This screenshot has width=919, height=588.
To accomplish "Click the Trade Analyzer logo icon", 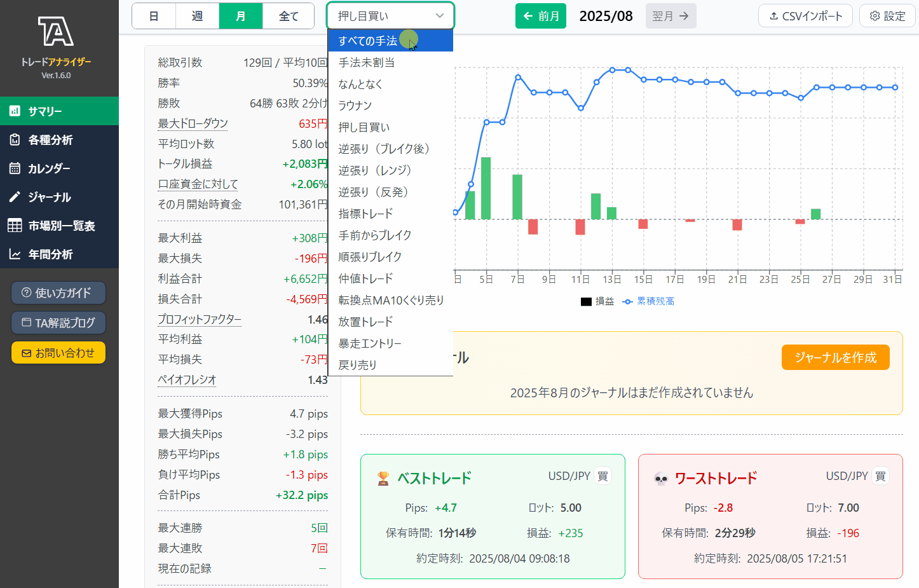I will 56,32.
